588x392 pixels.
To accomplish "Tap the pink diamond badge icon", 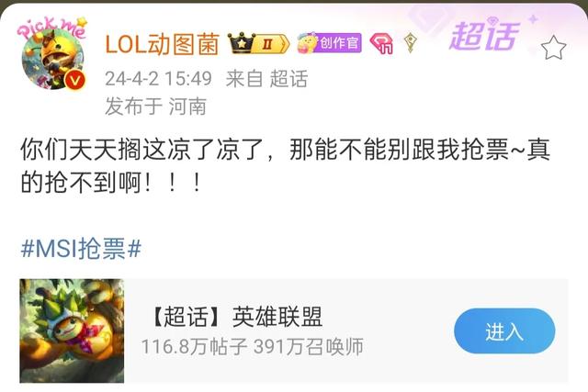I will click(x=381, y=43).
